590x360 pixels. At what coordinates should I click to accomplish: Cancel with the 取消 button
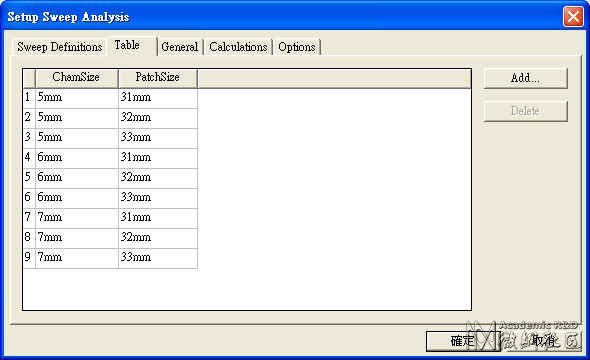[x=543, y=341]
